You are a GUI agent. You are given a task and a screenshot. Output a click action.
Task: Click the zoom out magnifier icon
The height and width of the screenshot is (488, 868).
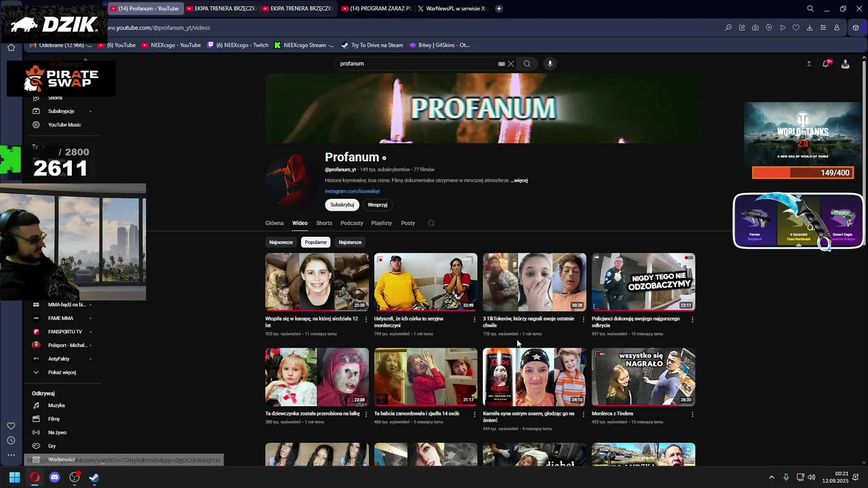click(728, 28)
